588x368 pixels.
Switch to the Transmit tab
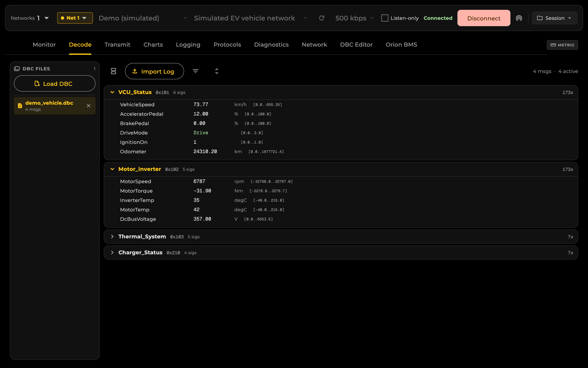(117, 45)
